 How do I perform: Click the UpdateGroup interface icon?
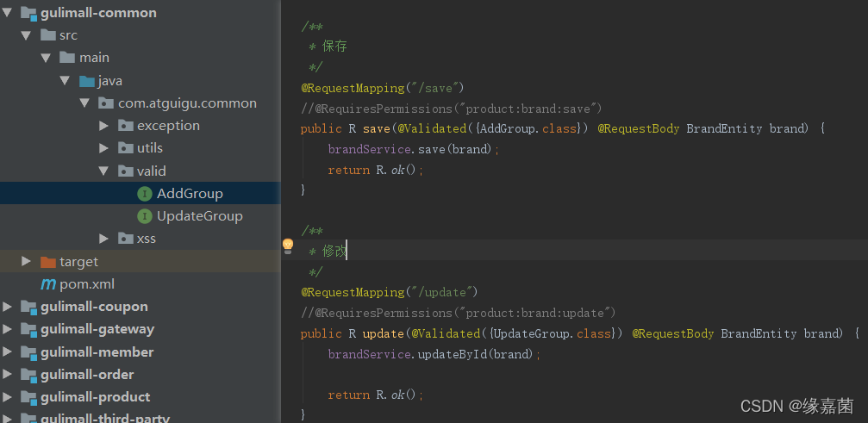point(145,216)
